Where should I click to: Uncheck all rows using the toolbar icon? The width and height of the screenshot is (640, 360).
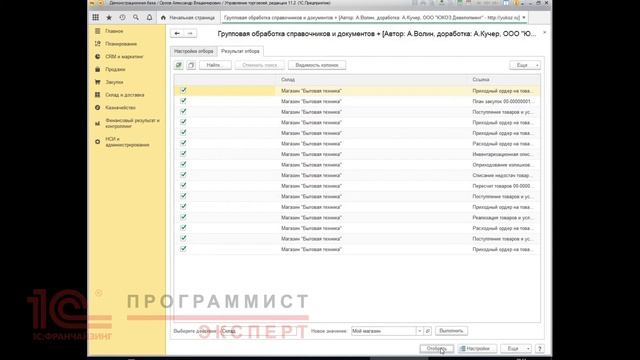191,65
